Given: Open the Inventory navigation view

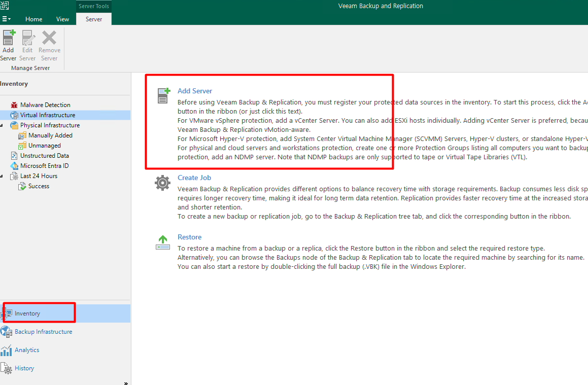Looking at the screenshot, I should pos(65,313).
